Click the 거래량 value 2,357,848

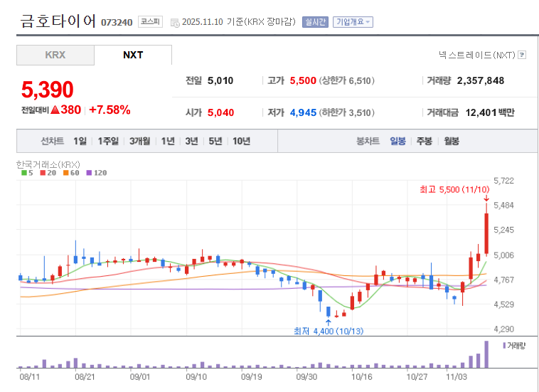pos(481,81)
